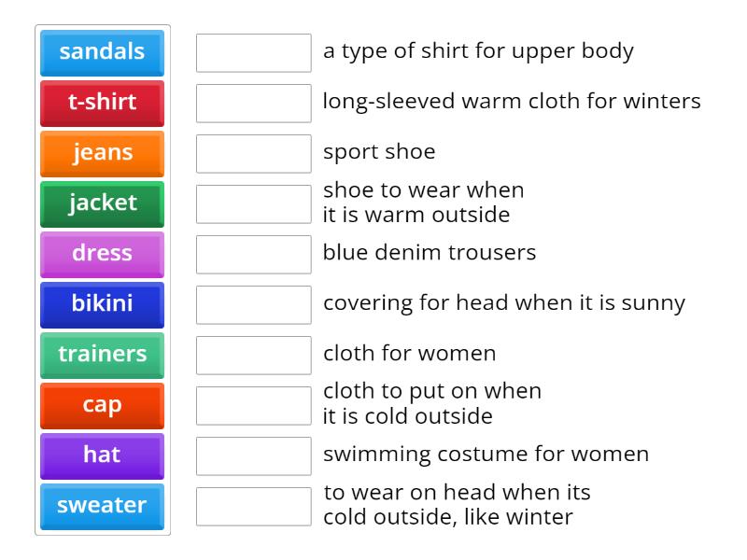The width and height of the screenshot is (747, 560).
Task: Click the bikini word tile
Action: (x=102, y=304)
